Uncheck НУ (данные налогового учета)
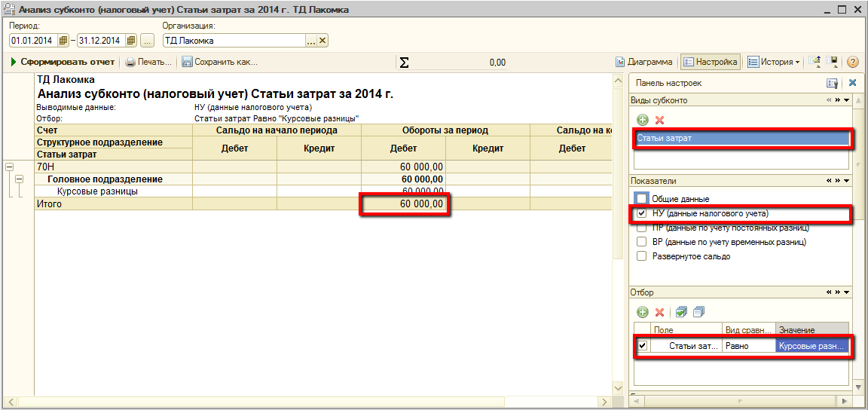Screen dimensions: 868x410 coord(642,214)
